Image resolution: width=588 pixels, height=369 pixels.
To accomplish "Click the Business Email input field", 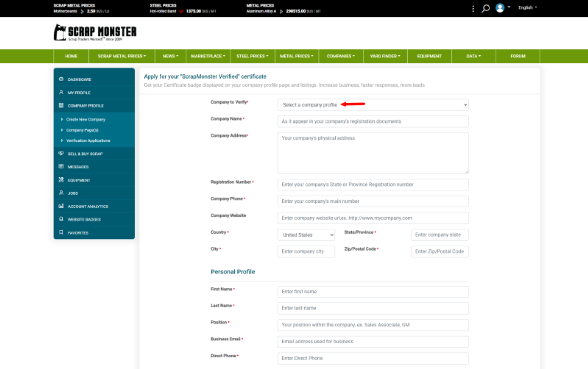I will (373, 342).
